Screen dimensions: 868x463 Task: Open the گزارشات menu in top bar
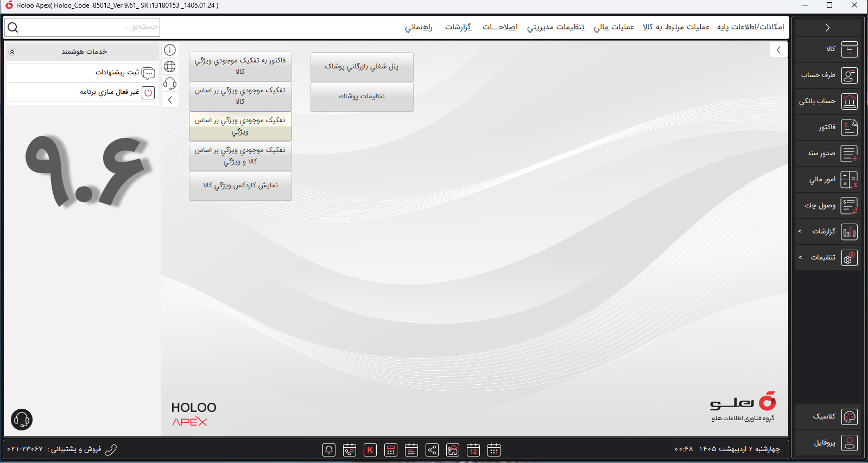[458, 27]
